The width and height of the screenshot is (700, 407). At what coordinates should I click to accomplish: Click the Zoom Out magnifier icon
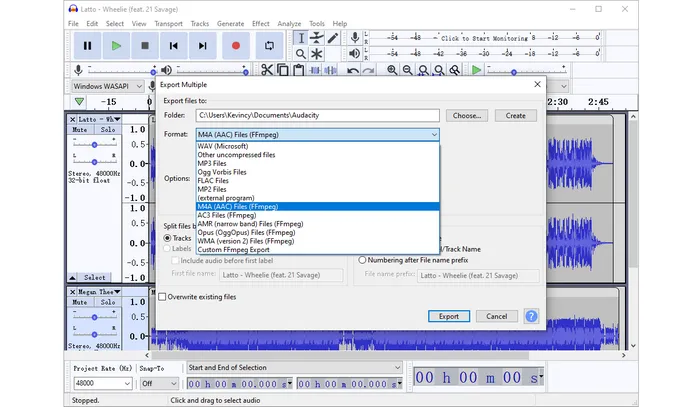coord(408,70)
